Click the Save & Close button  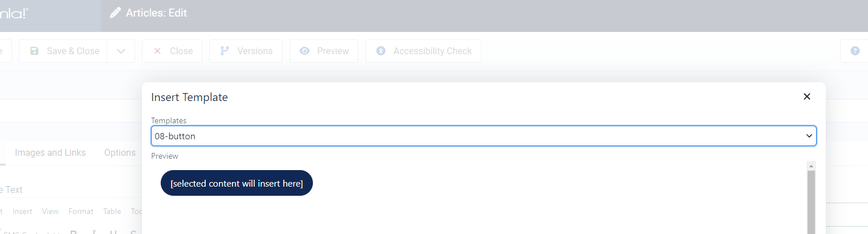coord(64,51)
